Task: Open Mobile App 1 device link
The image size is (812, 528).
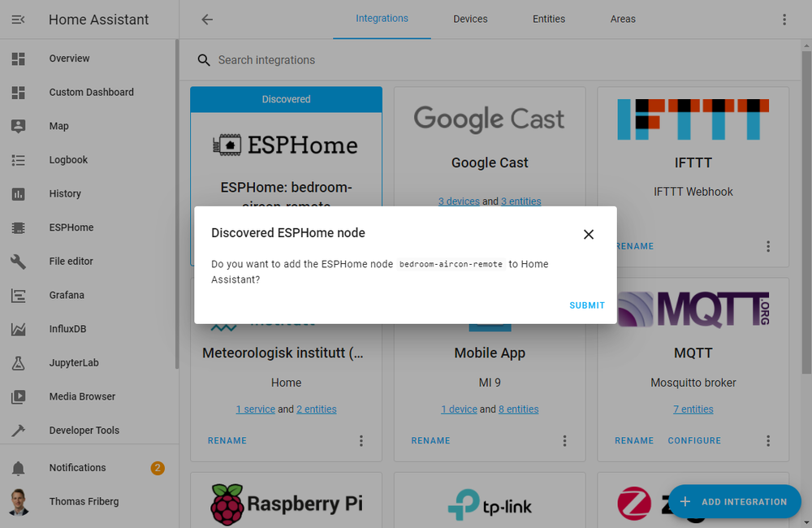Action: 459,409
